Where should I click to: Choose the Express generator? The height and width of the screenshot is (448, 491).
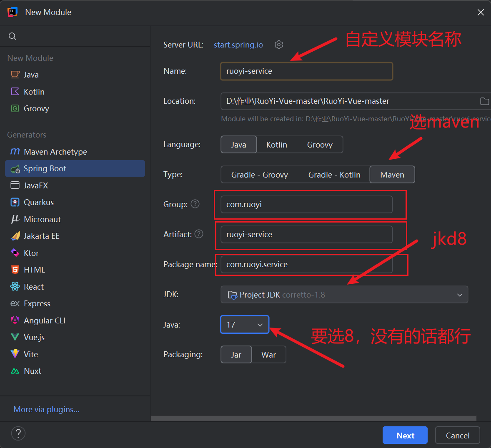(75, 304)
